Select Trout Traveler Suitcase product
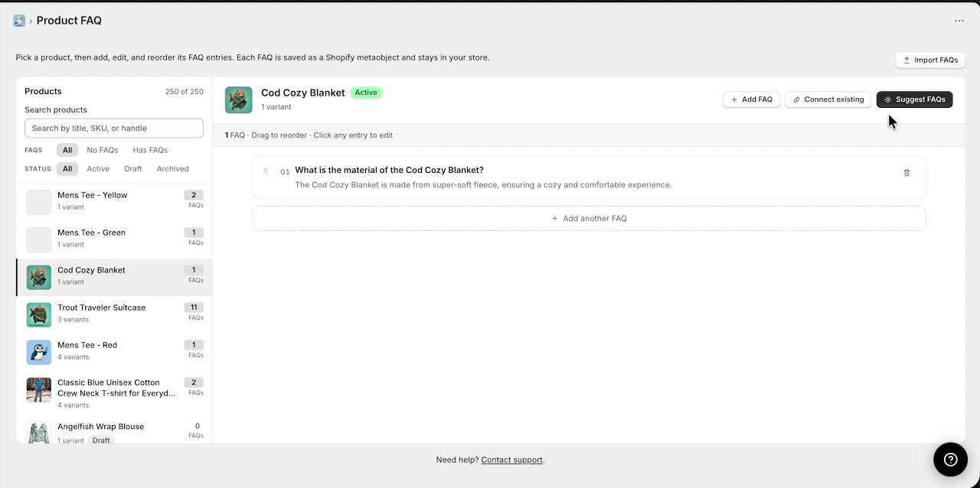980x488 pixels. pos(114,314)
